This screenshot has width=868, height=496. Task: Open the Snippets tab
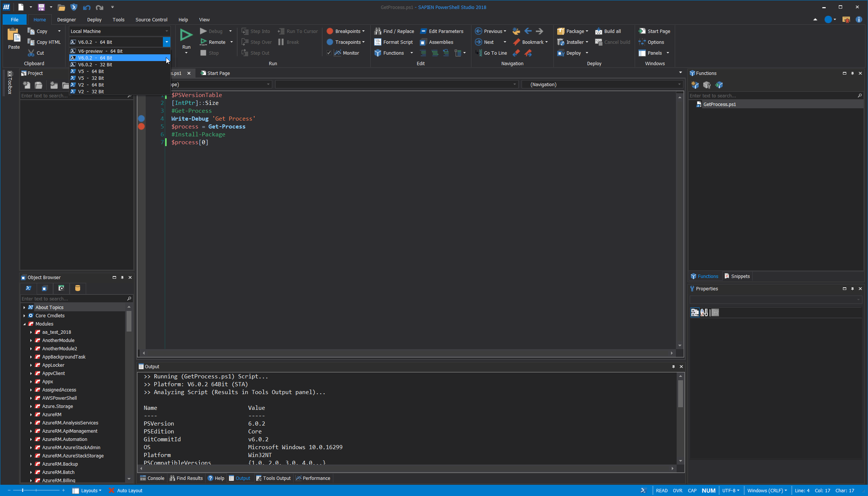(737, 276)
